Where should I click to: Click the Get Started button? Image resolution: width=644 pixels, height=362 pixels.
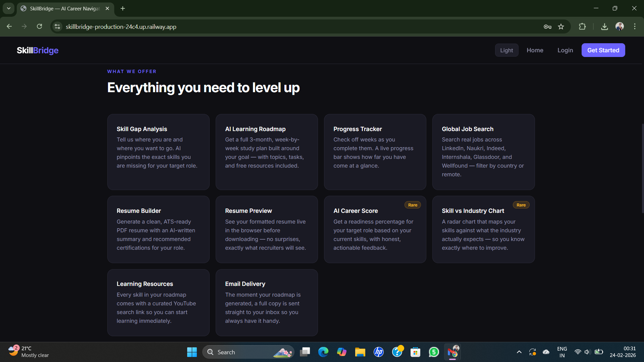click(x=603, y=50)
